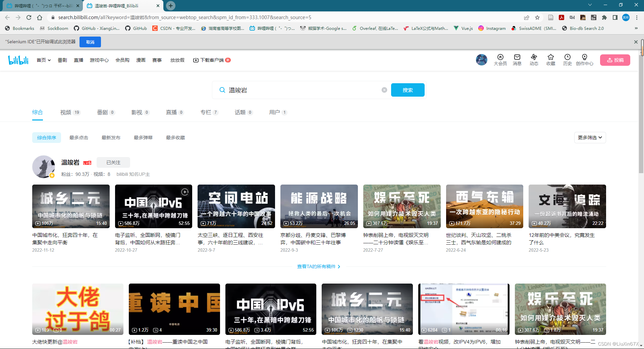Open messages via the 消息 envelope icon
This screenshot has height=349, width=644.
click(517, 60)
